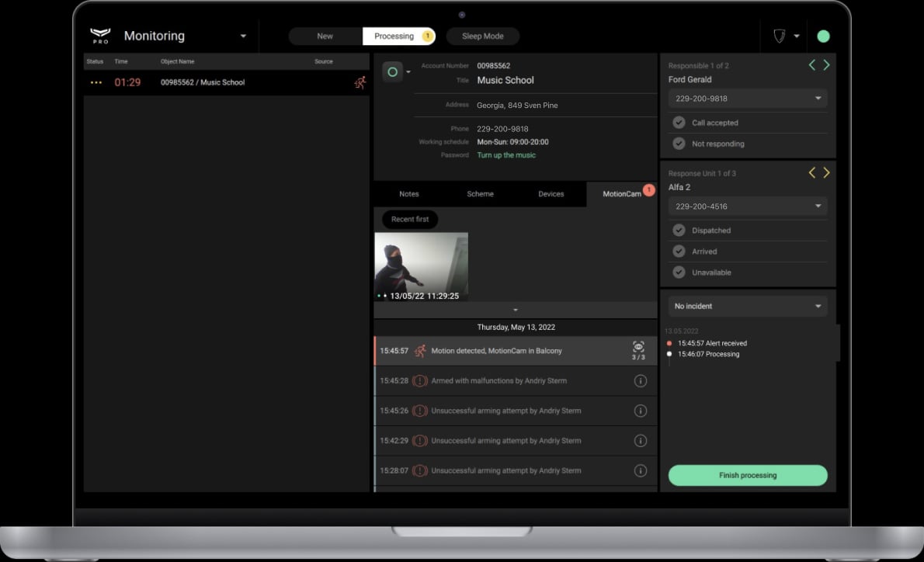This screenshot has height=562, width=924.
Task: Check the Call accepted option
Action: click(679, 123)
